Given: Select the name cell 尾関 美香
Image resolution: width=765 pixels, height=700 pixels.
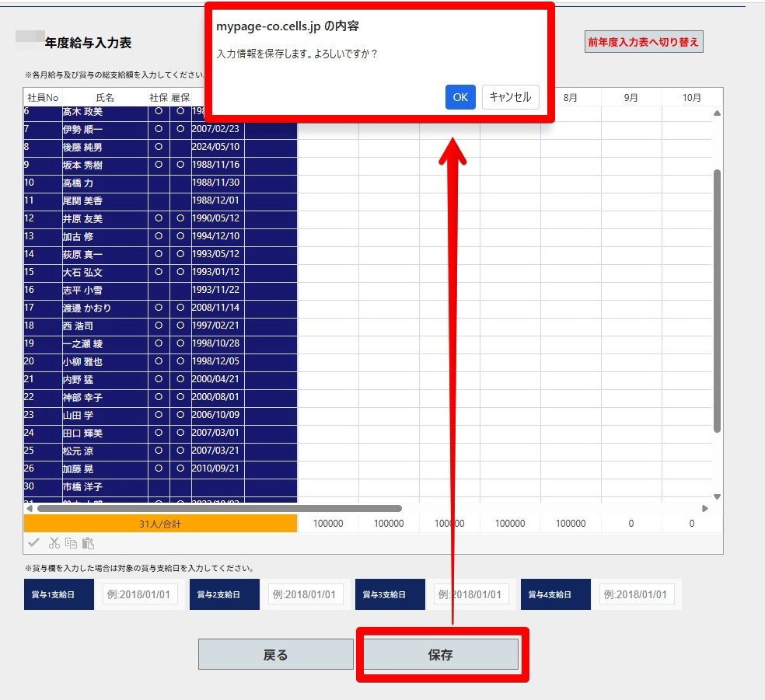Looking at the screenshot, I should [105, 201].
